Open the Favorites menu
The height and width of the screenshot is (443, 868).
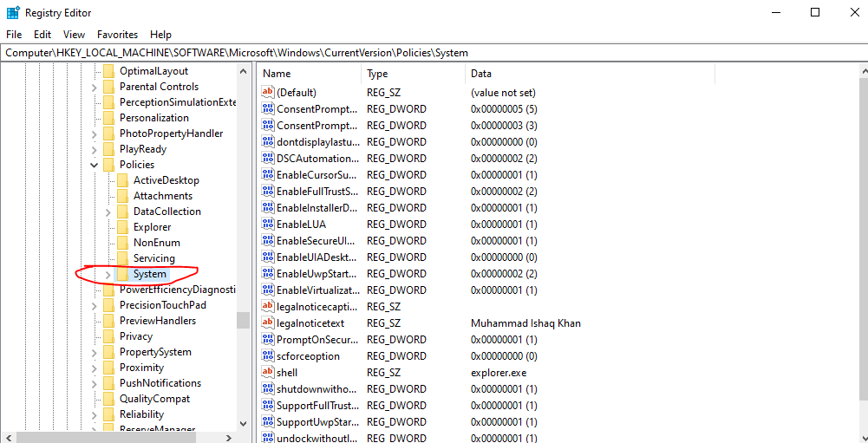pyautogui.click(x=117, y=35)
